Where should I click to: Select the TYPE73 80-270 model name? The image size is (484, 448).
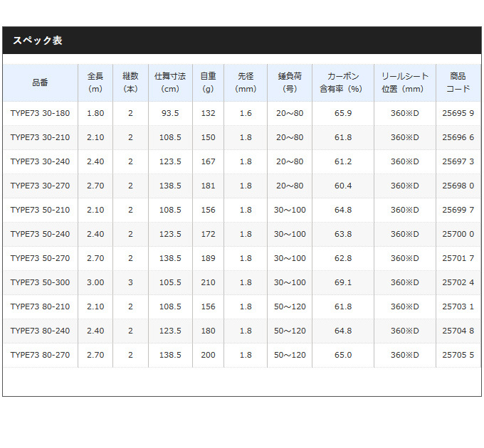(40, 355)
